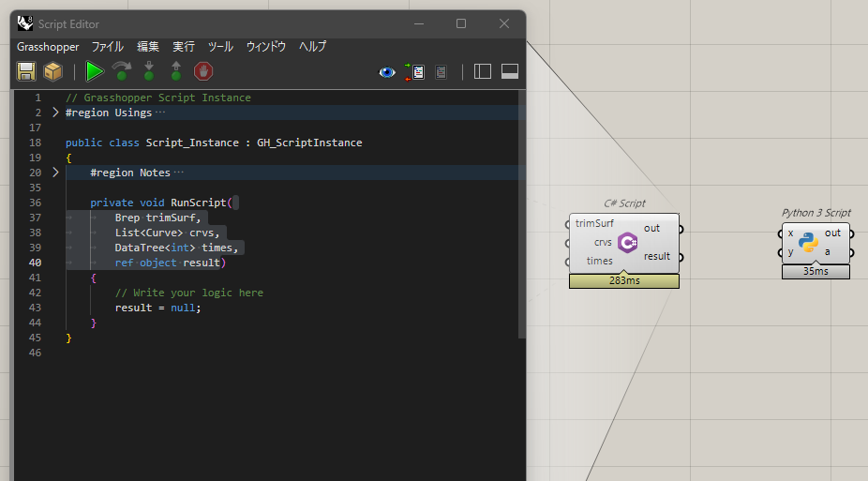Click the input/output parameters editor icon
Image resolution: width=868 pixels, height=481 pixels.
click(414, 71)
